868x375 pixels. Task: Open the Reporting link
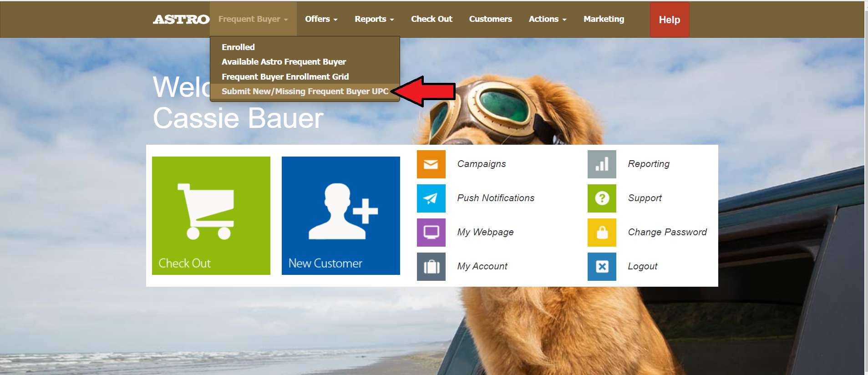[x=649, y=164]
